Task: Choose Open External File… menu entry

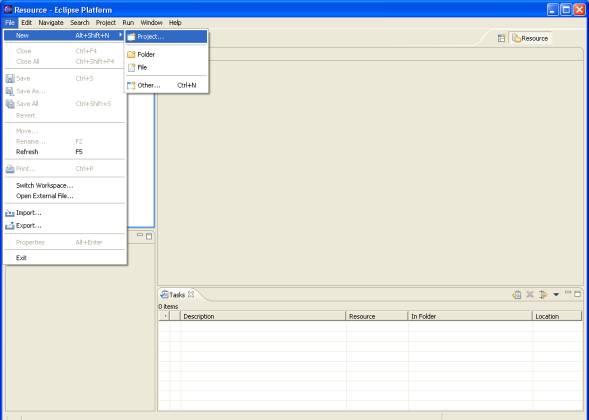Action: pyautogui.click(x=64, y=196)
